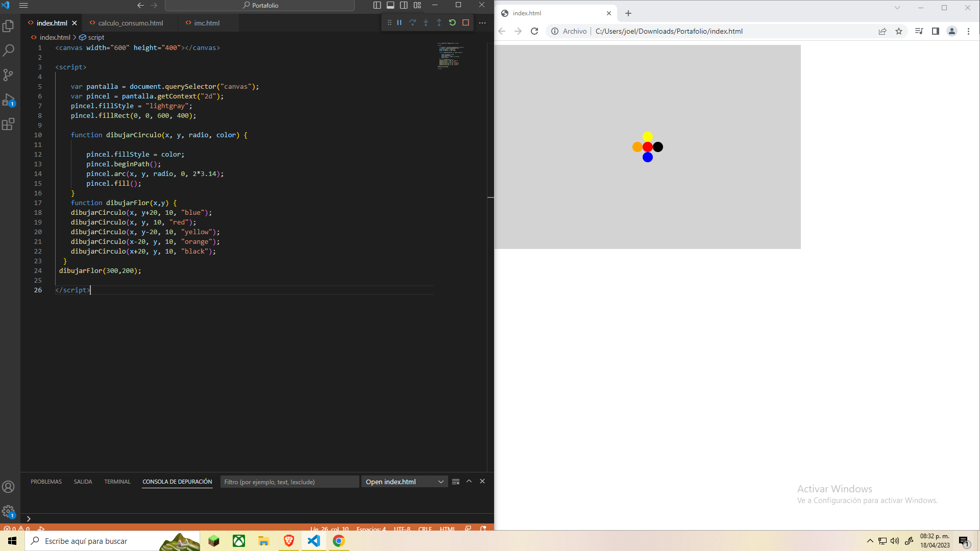This screenshot has height=551, width=980.
Task: Switch to the imc.html editor tab
Action: pos(207,23)
